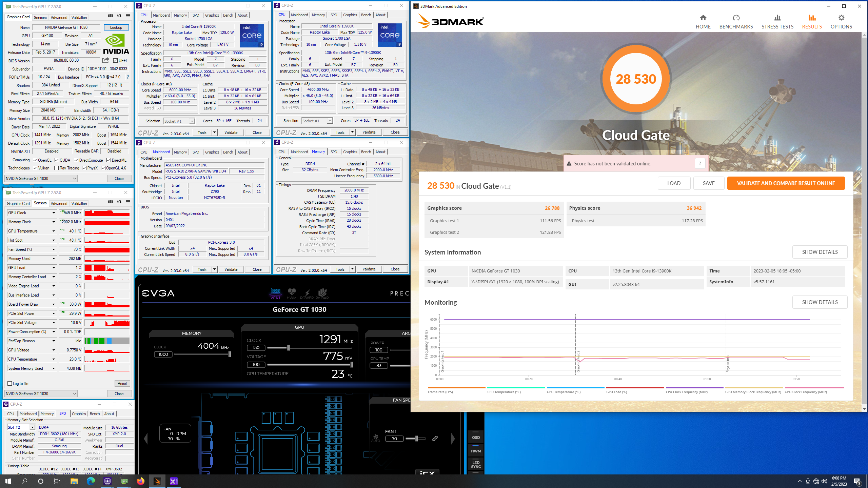Open 3DMark RESULTS section

(812, 22)
